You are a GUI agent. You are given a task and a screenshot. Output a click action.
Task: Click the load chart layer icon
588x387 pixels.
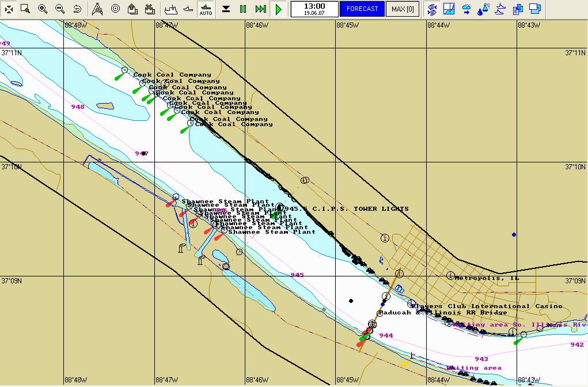point(132,9)
